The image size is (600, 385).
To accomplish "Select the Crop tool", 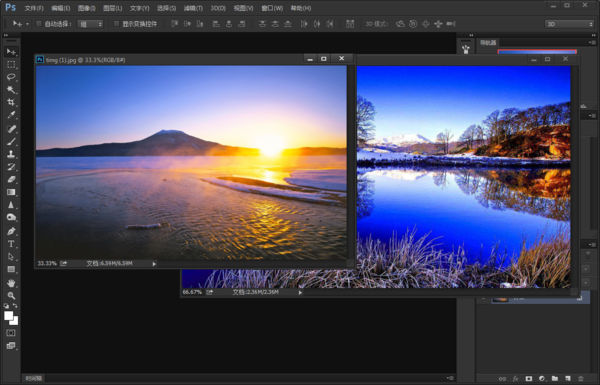I will click(x=11, y=103).
